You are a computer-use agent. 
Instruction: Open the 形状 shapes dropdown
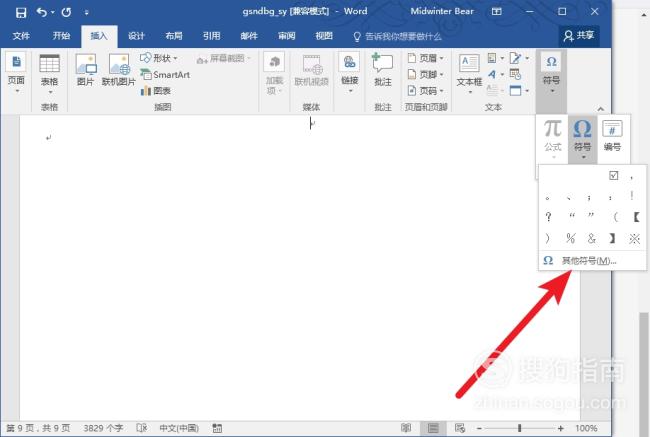159,58
